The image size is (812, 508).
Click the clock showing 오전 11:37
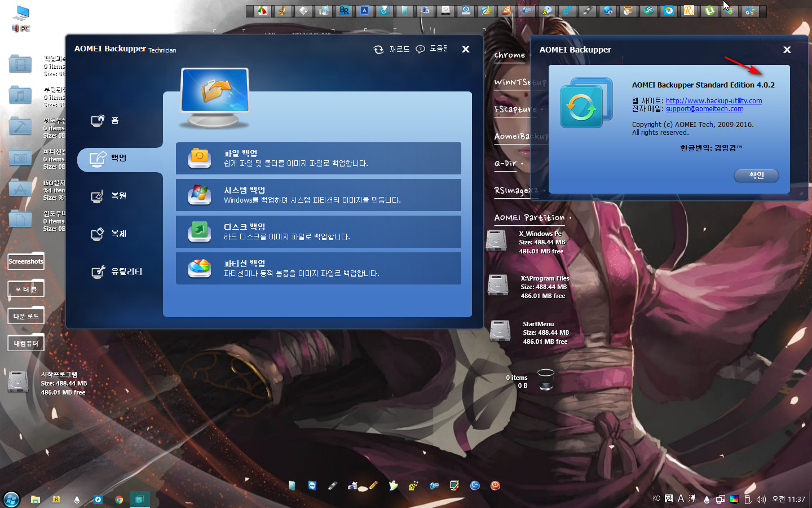coord(788,499)
